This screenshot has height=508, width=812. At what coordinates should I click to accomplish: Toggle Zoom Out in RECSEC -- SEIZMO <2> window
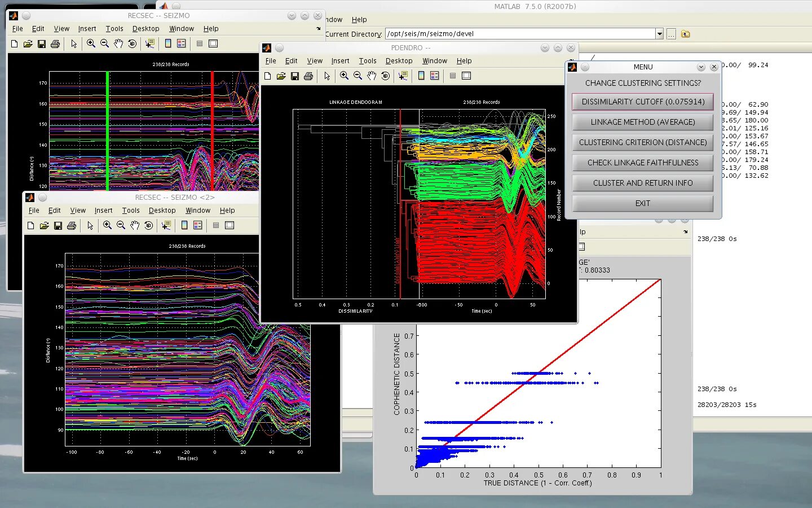[121, 225]
